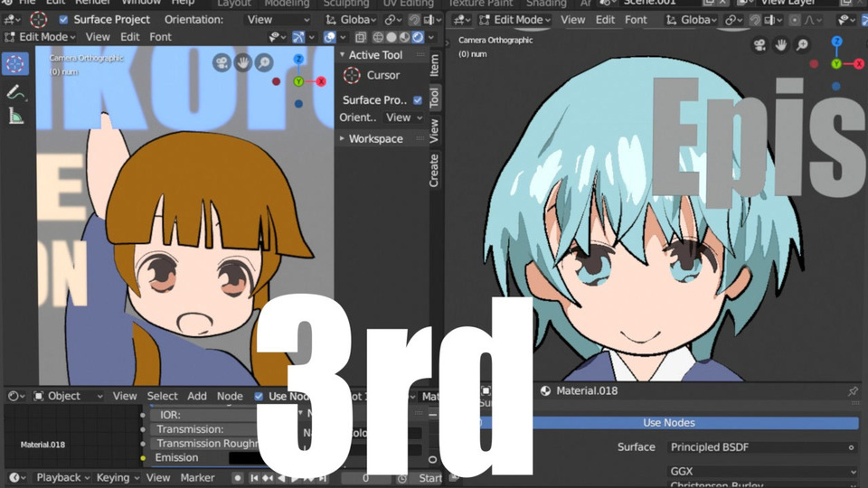Open Font menu in left viewport
Screen dimensions: 868x488
tap(160, 37)
